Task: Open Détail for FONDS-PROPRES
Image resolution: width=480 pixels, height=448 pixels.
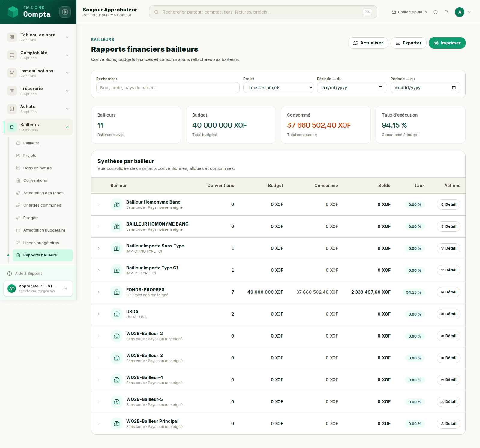Action: [448, 292]
